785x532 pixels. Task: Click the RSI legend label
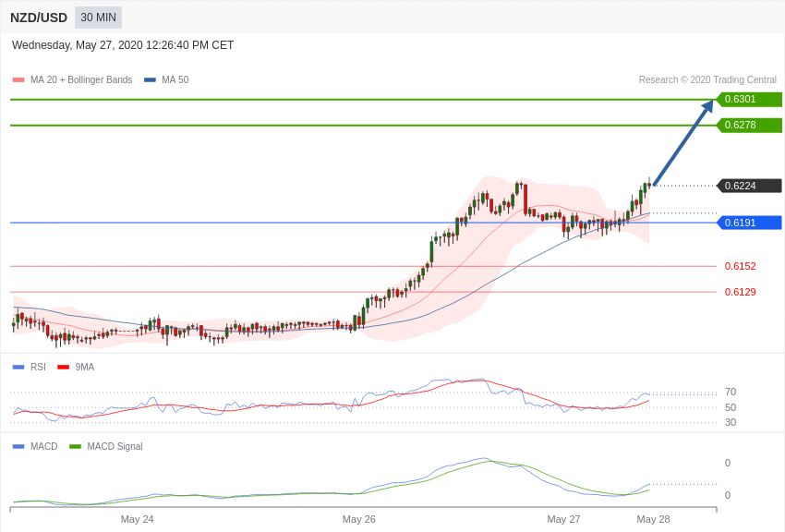38,367
